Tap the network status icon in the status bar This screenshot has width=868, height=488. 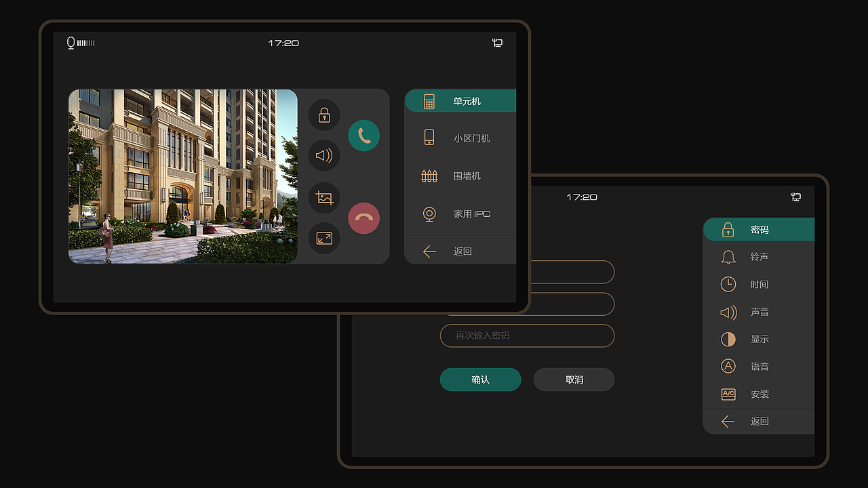coord(497,43)
